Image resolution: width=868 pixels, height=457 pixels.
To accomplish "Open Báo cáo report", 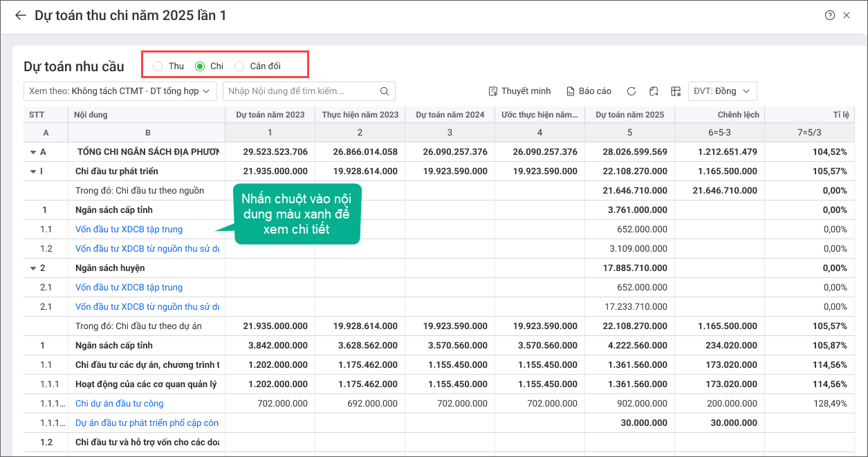I will (x=589, y=91).
